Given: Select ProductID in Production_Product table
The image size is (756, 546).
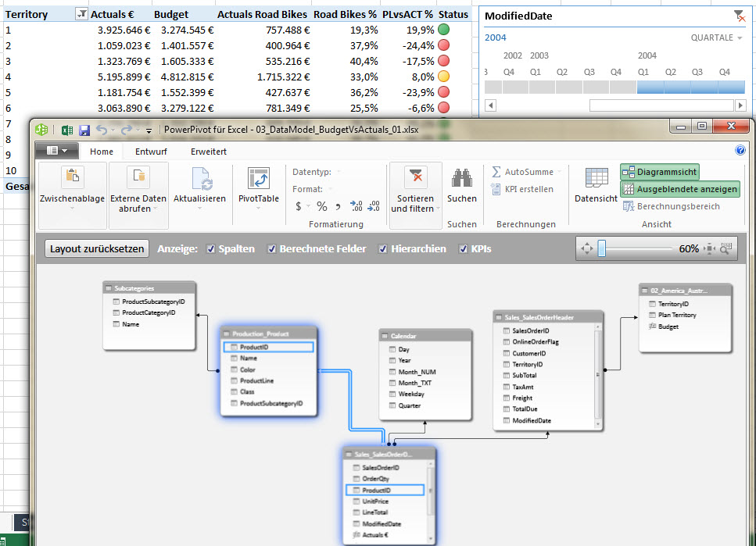Looking at the screenshot, I should 269,347.
